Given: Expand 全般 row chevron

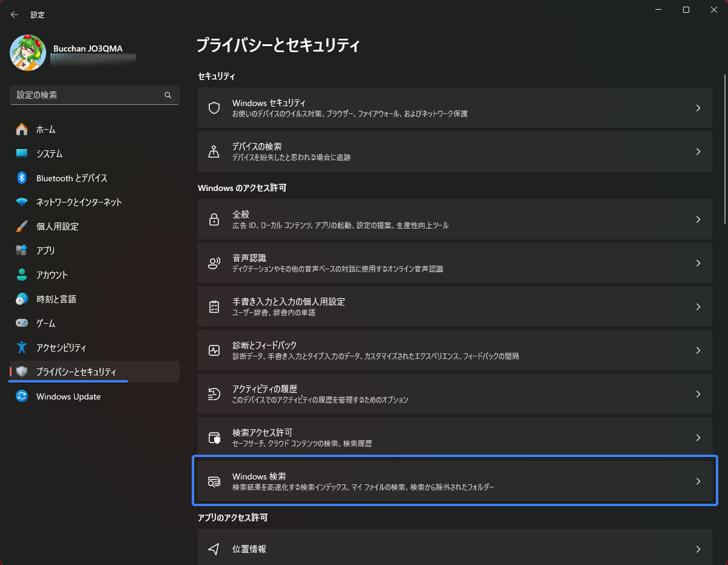Looking at the screenshot, I should [x=698, y=219].
